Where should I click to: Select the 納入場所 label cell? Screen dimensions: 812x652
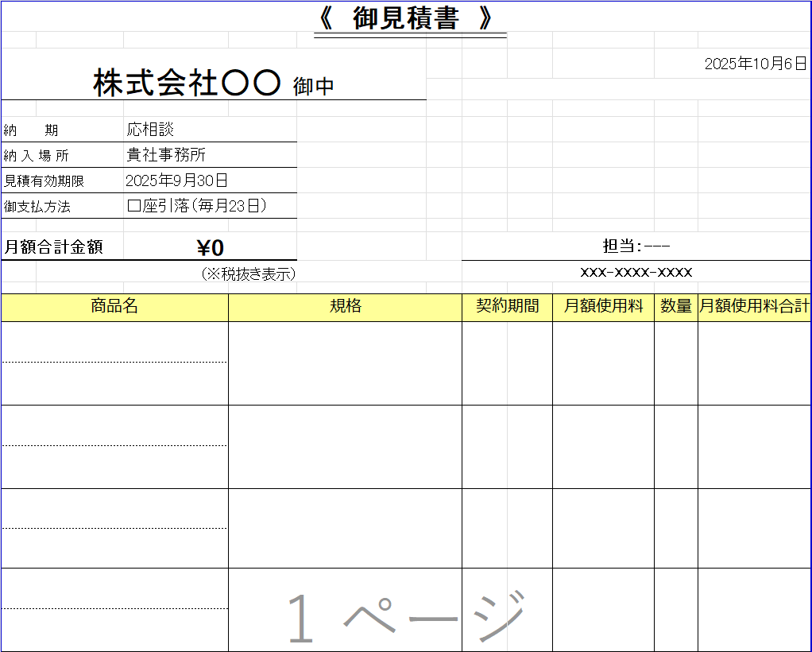tap(36, 154)
